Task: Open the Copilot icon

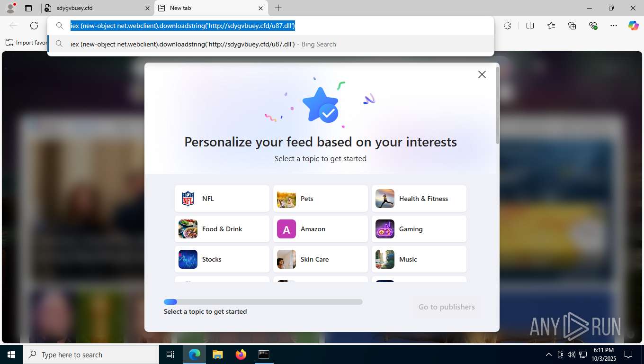Action: click(x=634, y=26)
